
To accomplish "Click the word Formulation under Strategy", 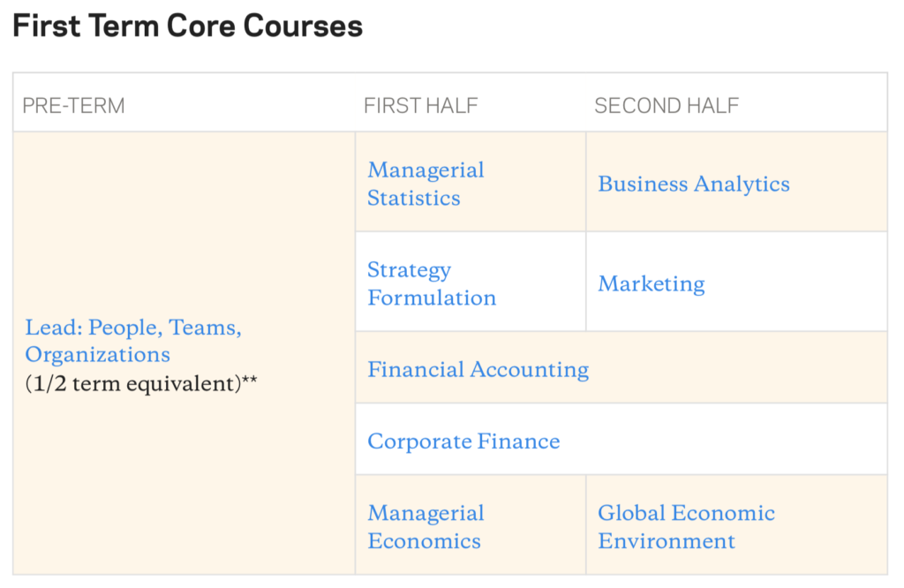I will tap(431, 298).
